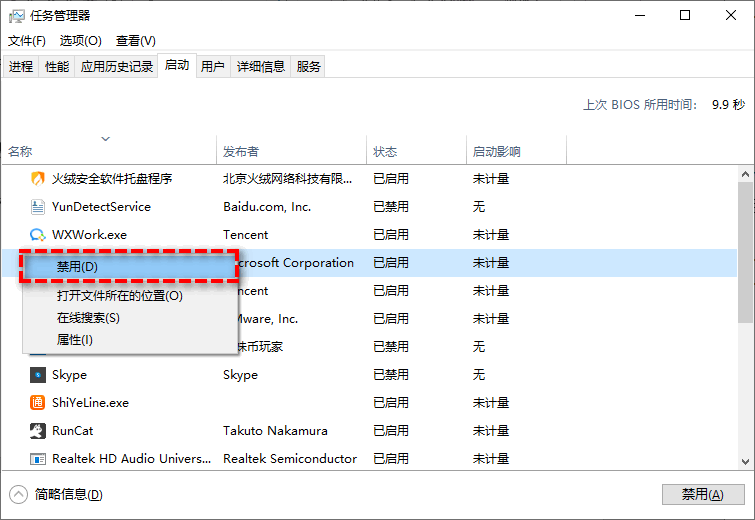This screenshot has height=520, width=755.
Task: Switch to the 服务 tab
Action: coord(308,66)
